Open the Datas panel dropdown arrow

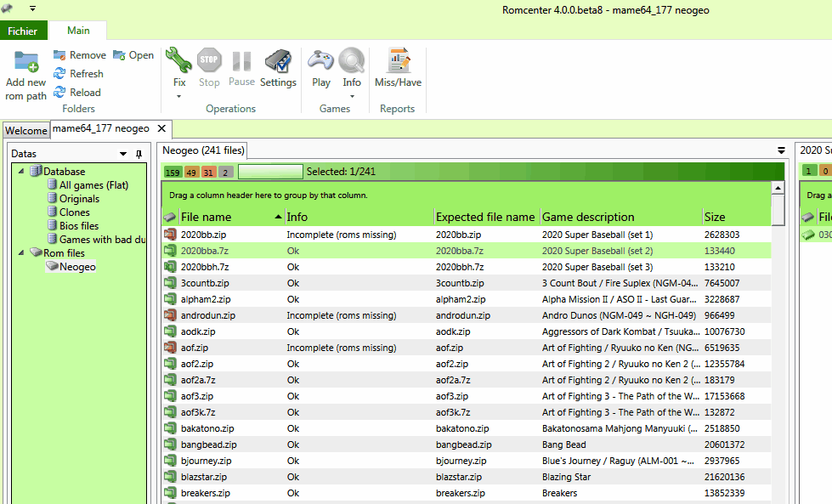click(x=123, y=154)
